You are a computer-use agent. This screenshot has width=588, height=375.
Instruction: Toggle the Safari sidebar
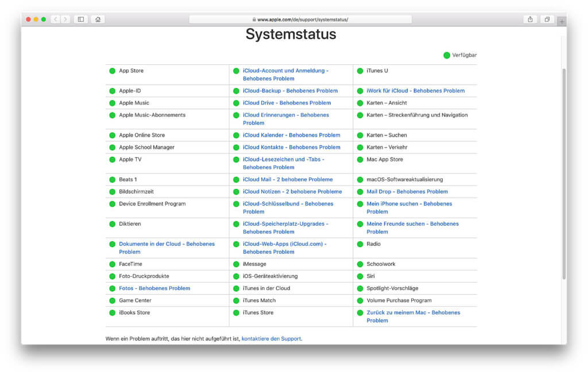pos(80,19)
